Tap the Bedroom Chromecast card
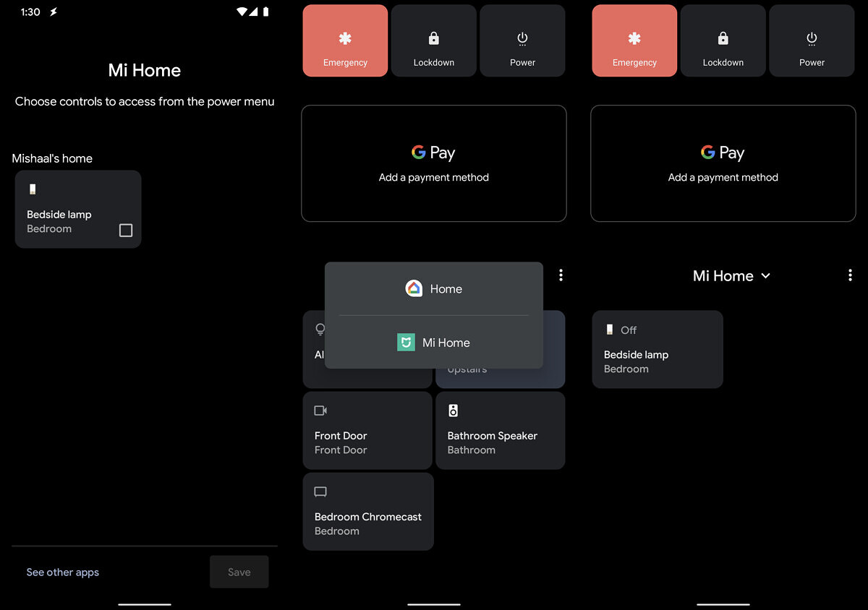The height and width of the screenshot is (610, 868). click(x=368, y=512)
